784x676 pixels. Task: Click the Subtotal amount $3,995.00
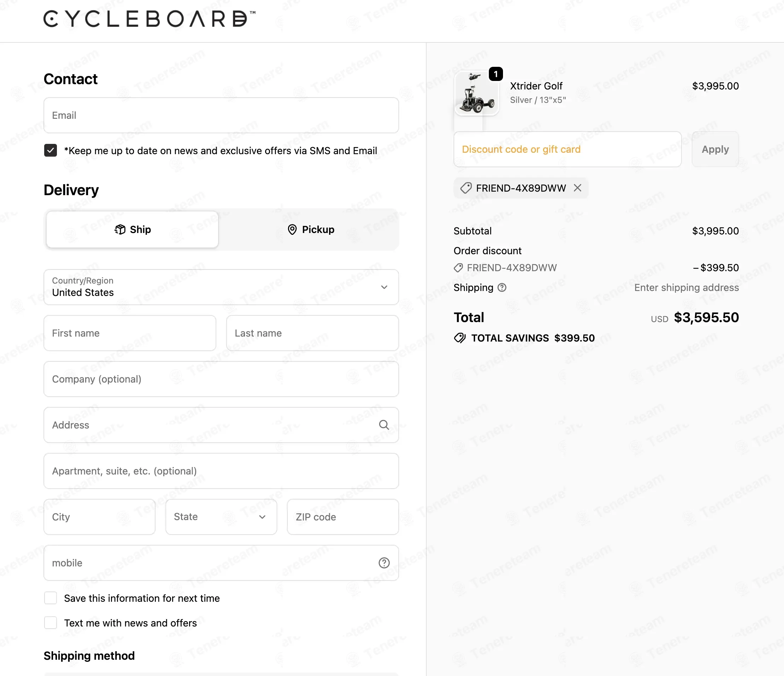[715, 231]
